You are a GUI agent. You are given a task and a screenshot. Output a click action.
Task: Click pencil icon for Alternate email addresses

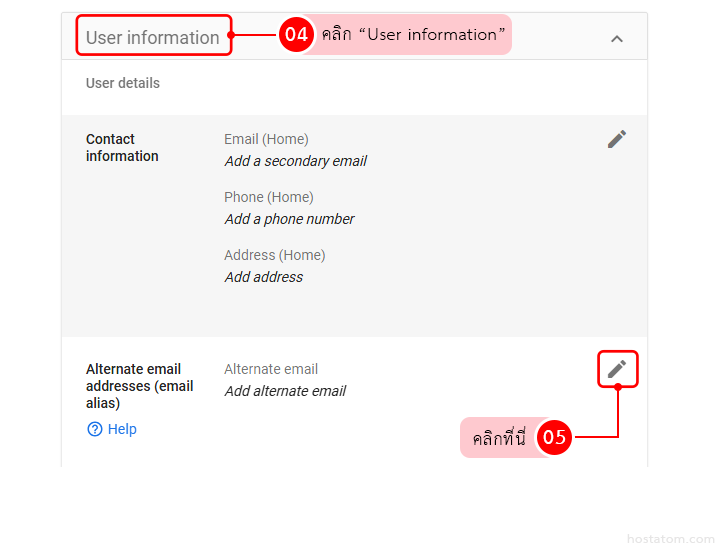point(617,369)
